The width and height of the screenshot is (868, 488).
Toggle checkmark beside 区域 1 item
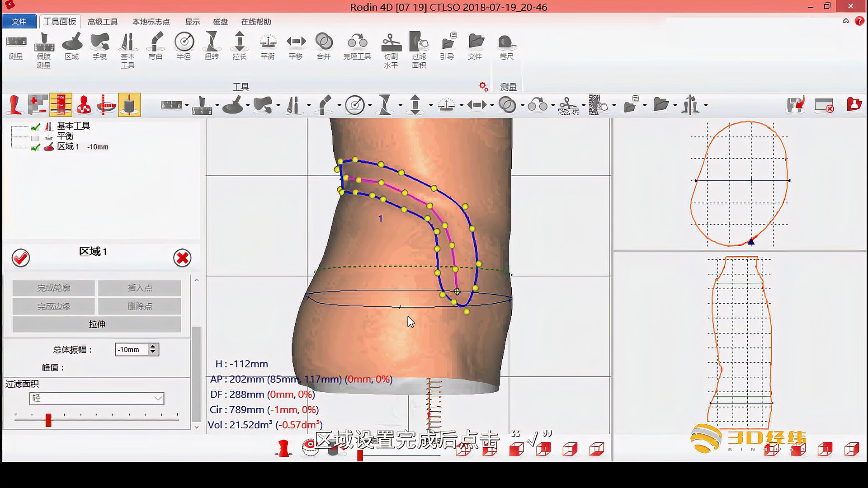point(35,147)
